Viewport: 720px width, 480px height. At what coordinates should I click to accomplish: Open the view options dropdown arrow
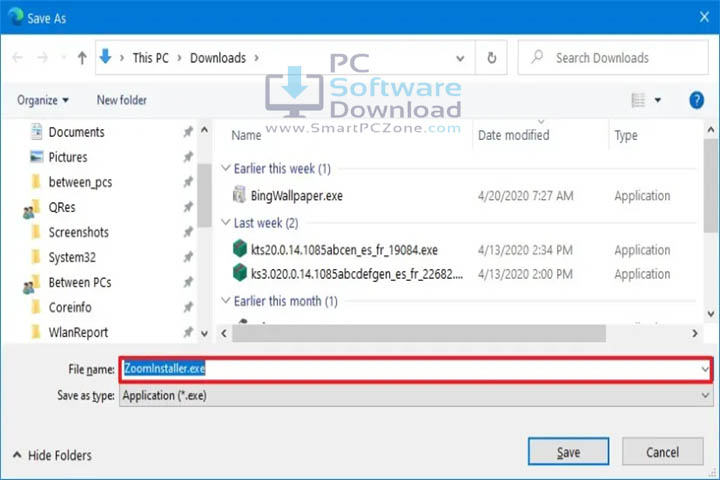[658, 100]
